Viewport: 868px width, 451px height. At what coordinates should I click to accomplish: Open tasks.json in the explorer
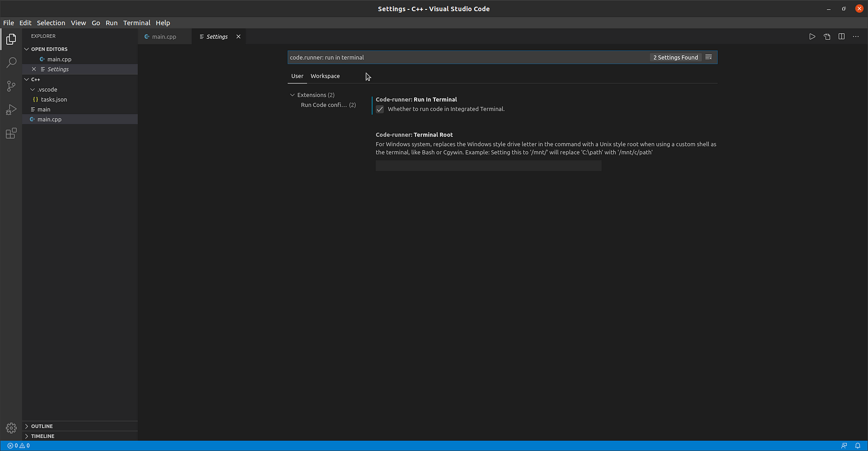[54, 99]
